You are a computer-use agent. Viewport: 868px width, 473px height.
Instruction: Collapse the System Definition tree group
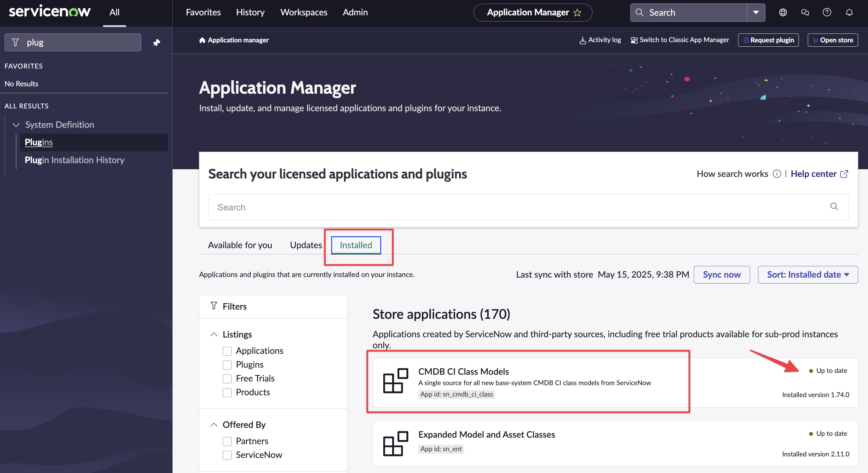(16, 125)
